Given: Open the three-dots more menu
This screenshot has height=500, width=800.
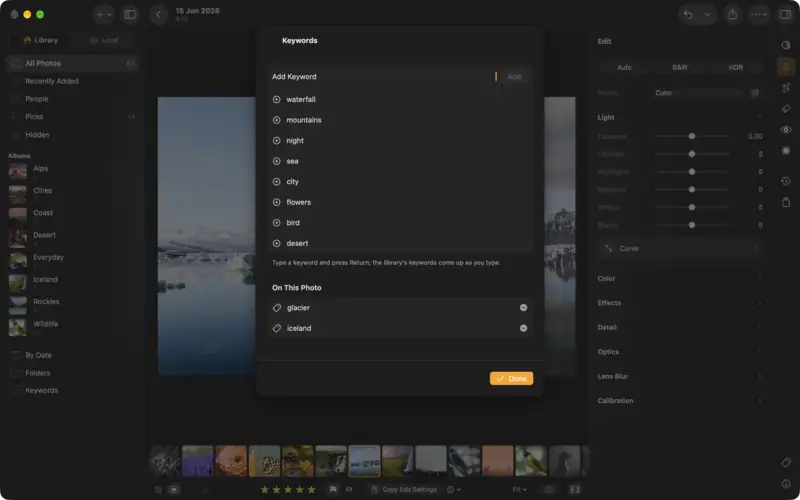Looking at the screenshot, I should (x=759, y=15).
